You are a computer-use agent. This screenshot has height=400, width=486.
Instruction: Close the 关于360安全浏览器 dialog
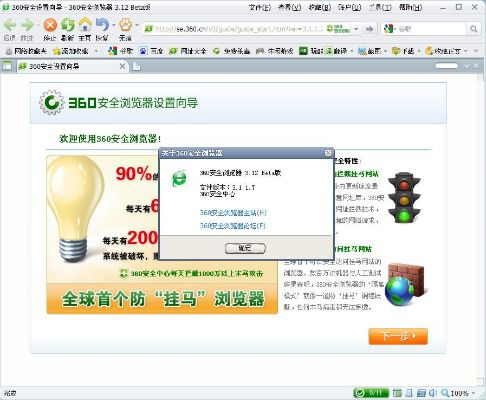(328, 153)
